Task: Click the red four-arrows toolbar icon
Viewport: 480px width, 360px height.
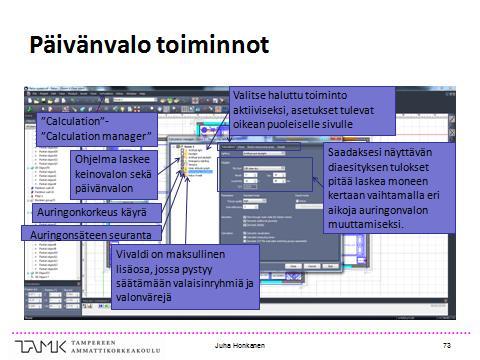Action: click(137, 109)
